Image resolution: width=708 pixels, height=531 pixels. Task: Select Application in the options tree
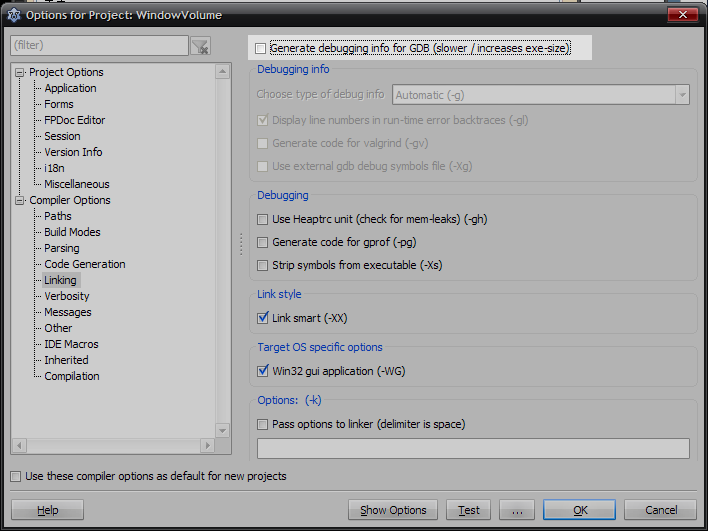pyautogui.click(x=70, y=88)
